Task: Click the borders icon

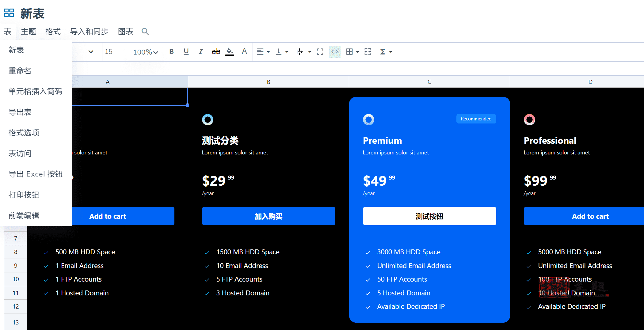Action: click(x=349, y=51)
